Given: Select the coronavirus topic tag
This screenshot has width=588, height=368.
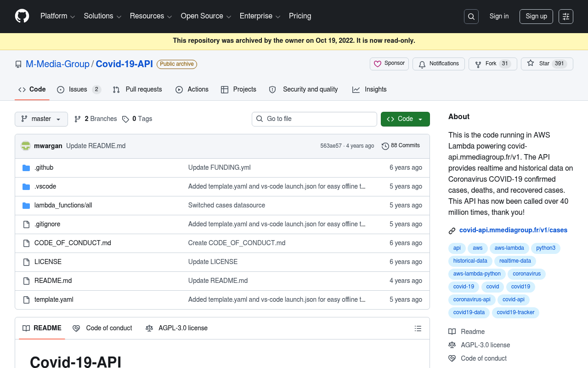Looking at the screenshot, I should [x=527, y=274].
